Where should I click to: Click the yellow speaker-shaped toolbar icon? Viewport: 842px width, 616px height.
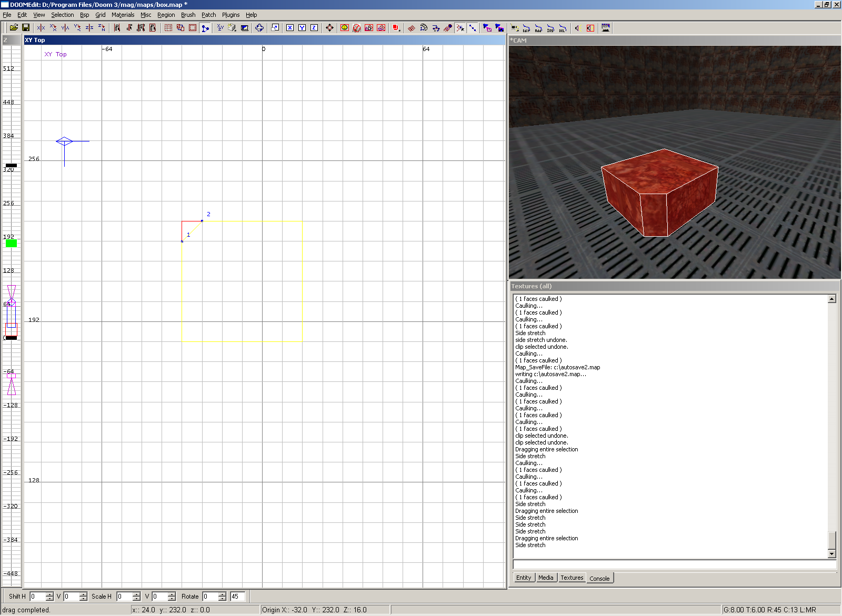coord(577,28)
